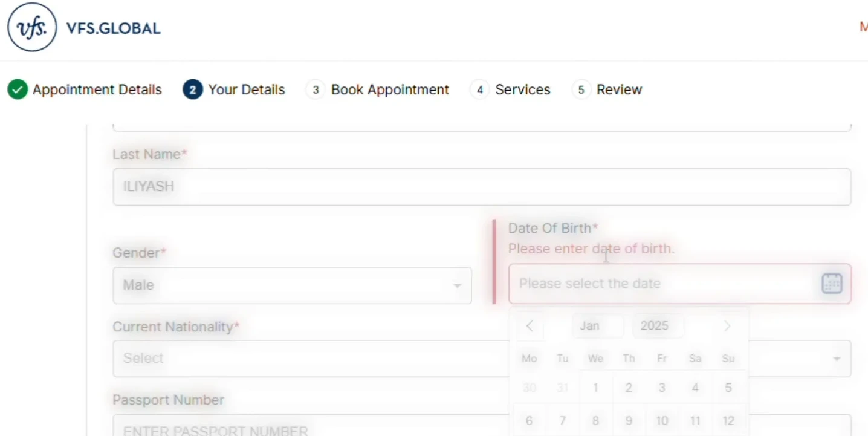The image size is (868, 436).
Task: Choose day 9 in the calendar
Action: pos(629,421)
